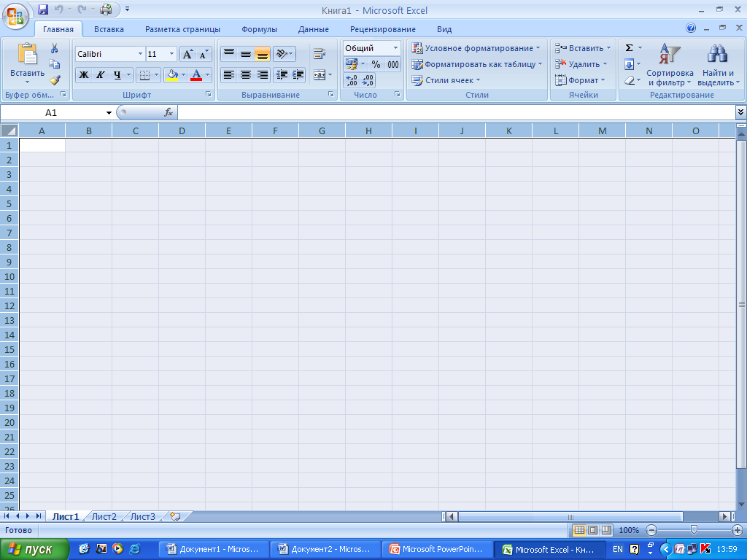Toggle italic К formatting
The height and width of the screenshot is (560, 747).
100,75
